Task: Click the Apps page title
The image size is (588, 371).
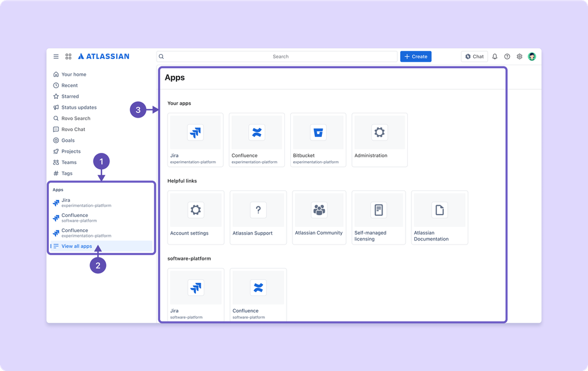Action: pos(175,78)
